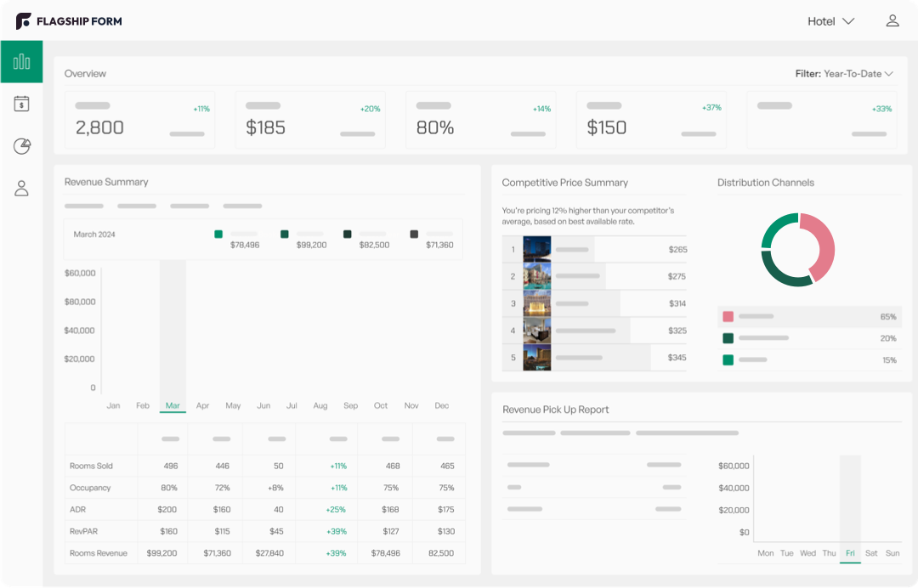Select Mar on the revenue chart axis
This screenshot has width=918, height=588.
tap(173, 406)
